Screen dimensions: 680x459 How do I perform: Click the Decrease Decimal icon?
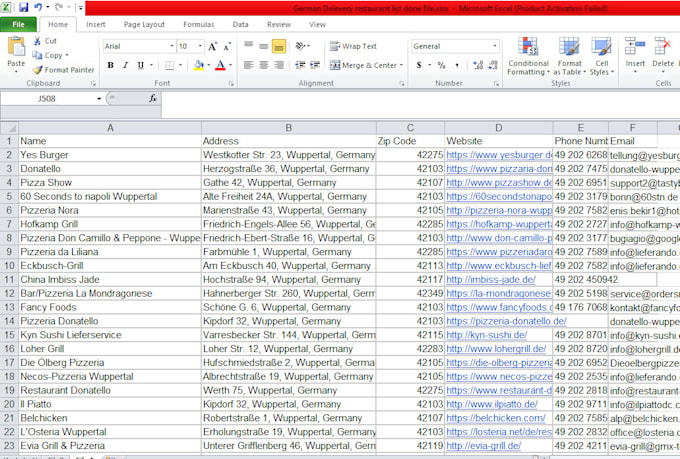[x=493, y=65]
